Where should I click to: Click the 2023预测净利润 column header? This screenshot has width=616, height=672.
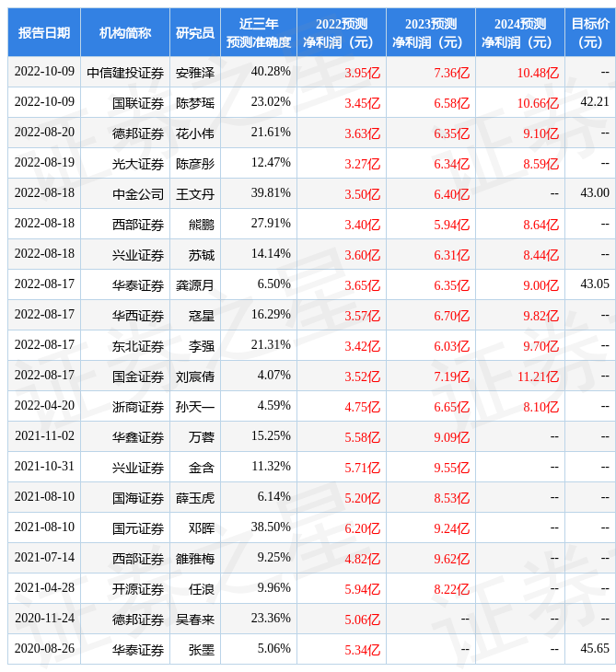(x=431, y=32)
